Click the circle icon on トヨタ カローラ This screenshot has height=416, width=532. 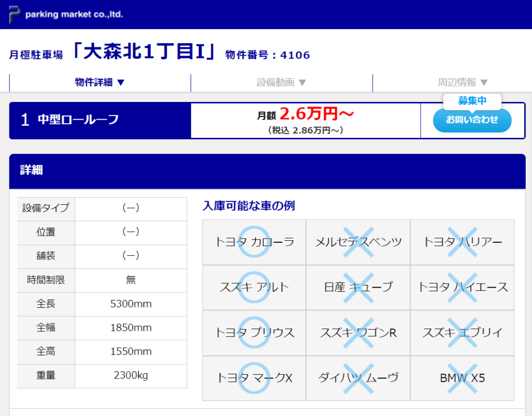(x=254, y=242)
